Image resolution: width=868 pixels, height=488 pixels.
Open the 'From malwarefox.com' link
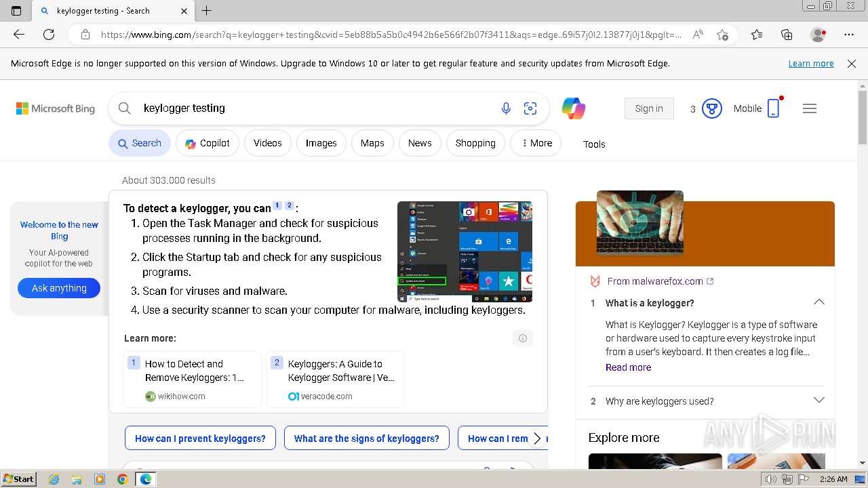(x=655, y=281)
